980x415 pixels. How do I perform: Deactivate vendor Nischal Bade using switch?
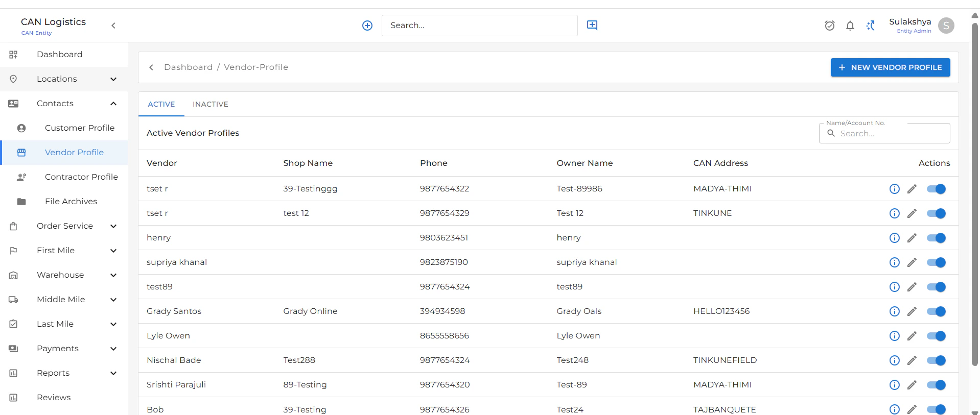click(x=937, y=360)
